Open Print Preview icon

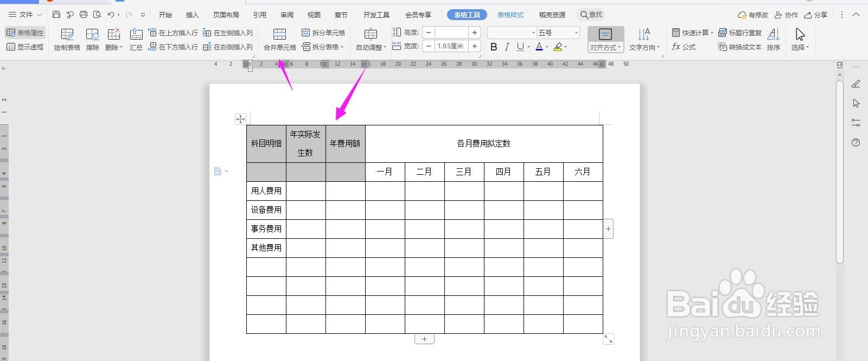pyautogui.click(x=97, y=15)
